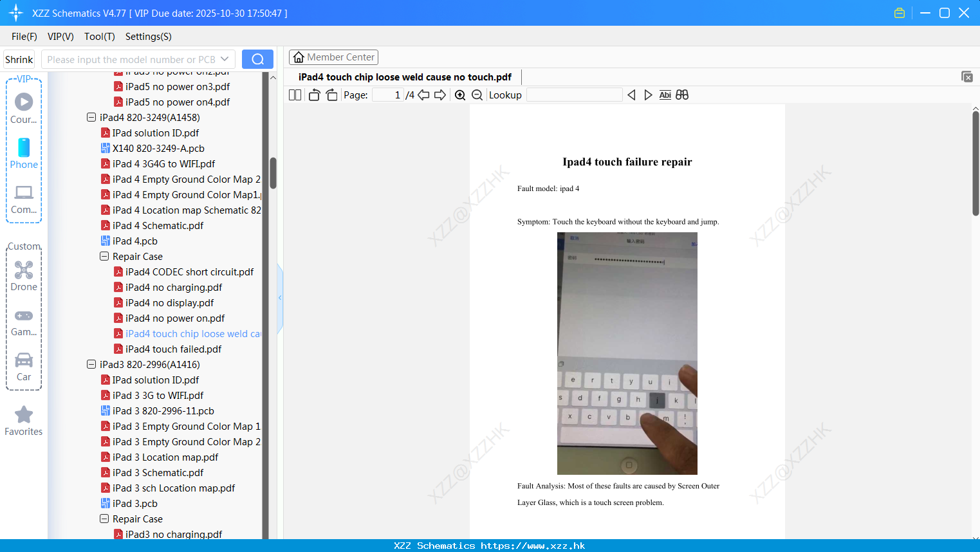Viewport: 980px width, 552px height.
Task: Click the XZZ website link in status bar
Action: pos(533,546)
